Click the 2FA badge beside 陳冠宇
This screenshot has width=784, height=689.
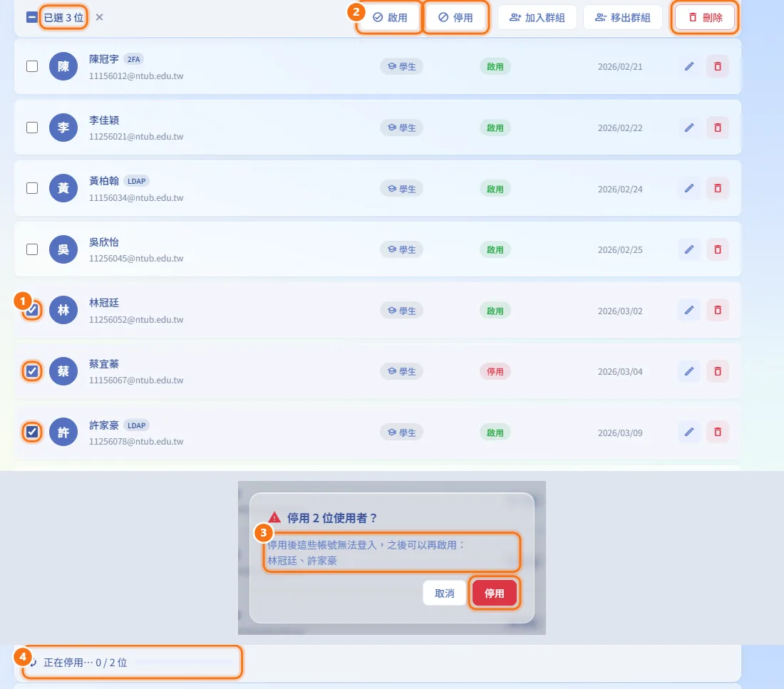tap(133, 60)
